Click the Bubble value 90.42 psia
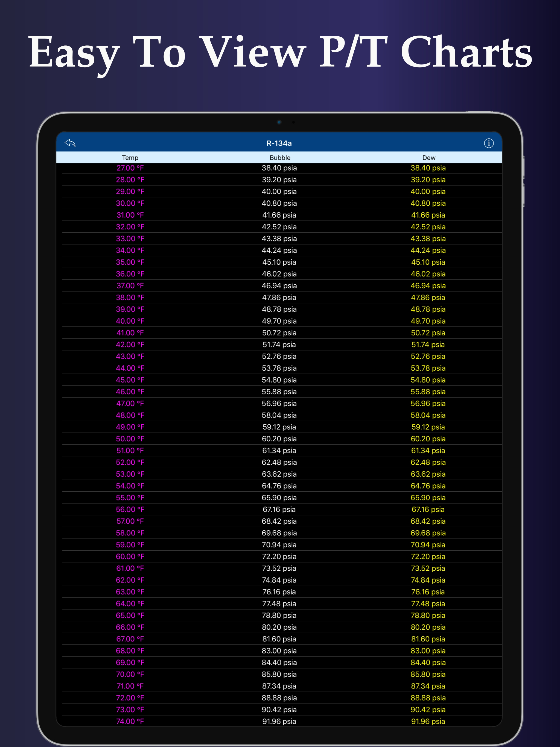Viewport: 560px width, 747px height. pyautogui.click(x=279, y=710)
